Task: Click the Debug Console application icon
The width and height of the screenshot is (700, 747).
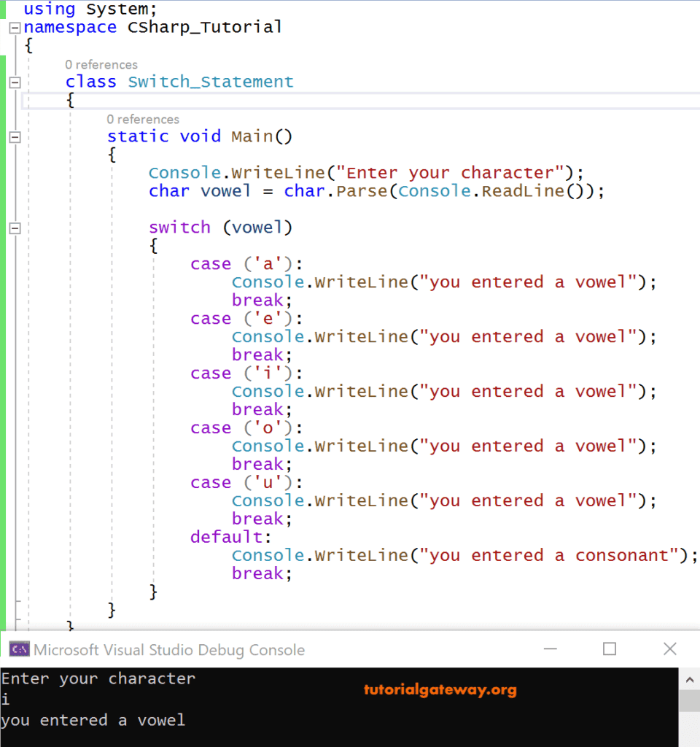Action: [x=18, y=649]
